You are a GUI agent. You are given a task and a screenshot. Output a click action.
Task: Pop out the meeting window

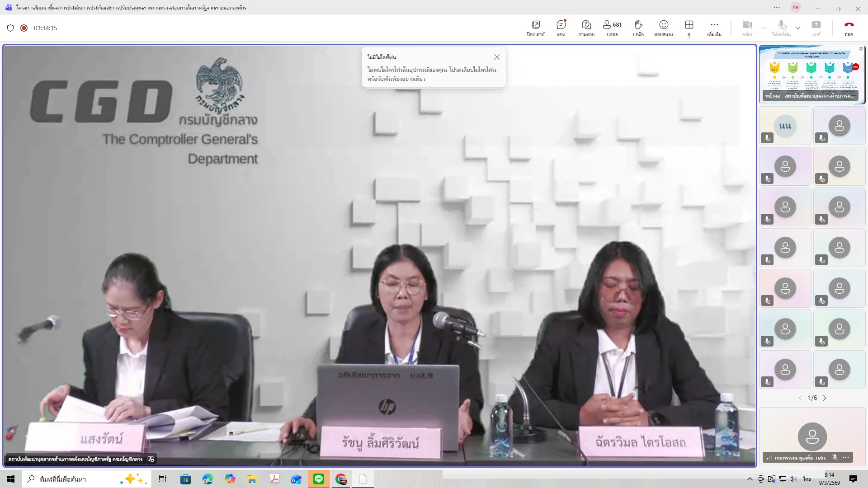tap(536, 28)
